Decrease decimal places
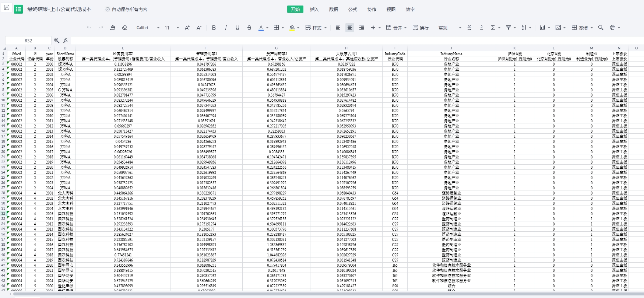644x298 pixels. point(481,28)
